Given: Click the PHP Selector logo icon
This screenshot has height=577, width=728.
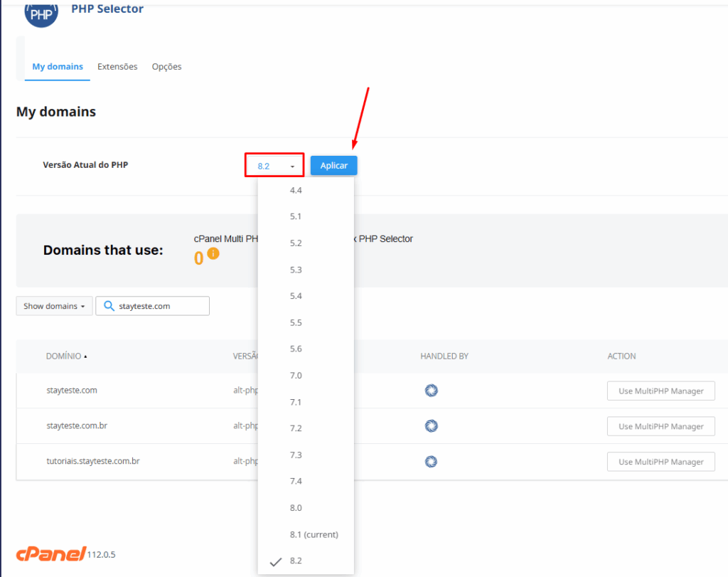Looking at the screenshot, I should tap(41, 13).
